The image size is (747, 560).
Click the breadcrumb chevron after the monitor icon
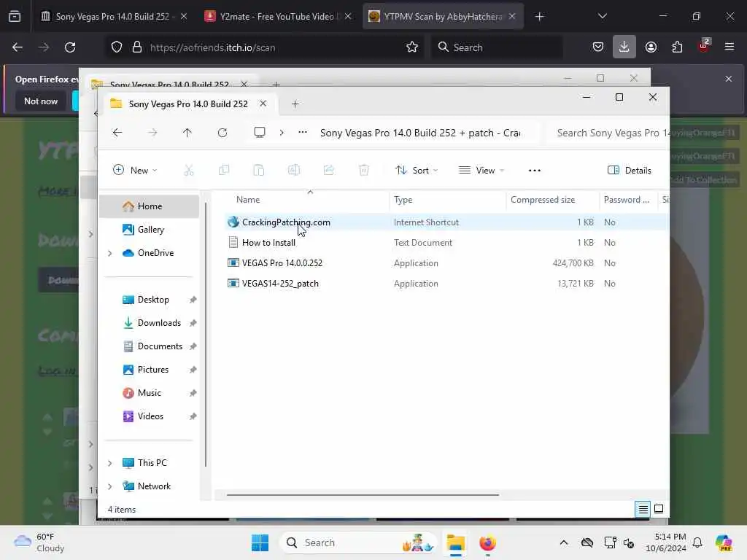pos(282,133)
